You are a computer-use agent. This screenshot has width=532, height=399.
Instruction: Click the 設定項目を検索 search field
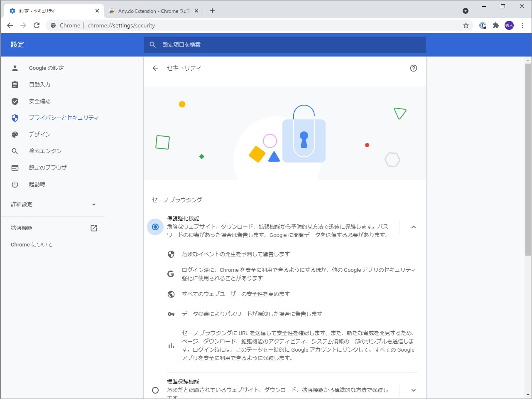click(x=285, y=45)
